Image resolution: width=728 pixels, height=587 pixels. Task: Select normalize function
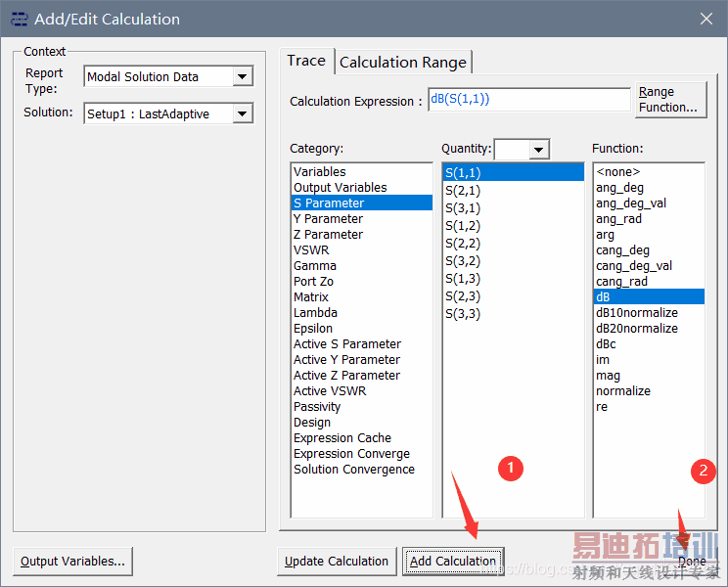coord(649,391)
